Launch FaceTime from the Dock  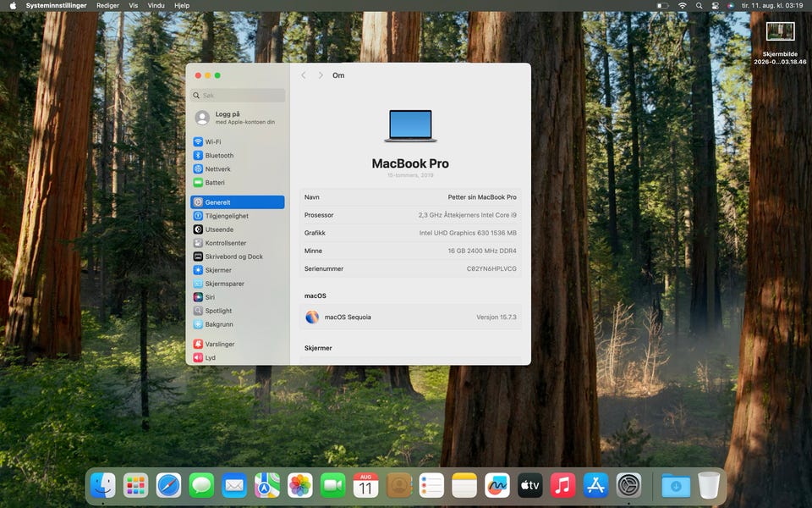point(333,486)
